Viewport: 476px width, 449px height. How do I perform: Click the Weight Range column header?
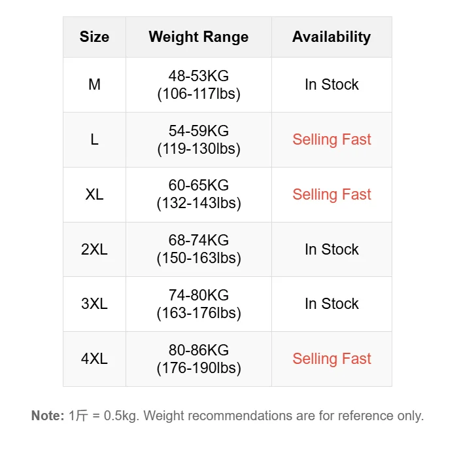coord(198,37)
